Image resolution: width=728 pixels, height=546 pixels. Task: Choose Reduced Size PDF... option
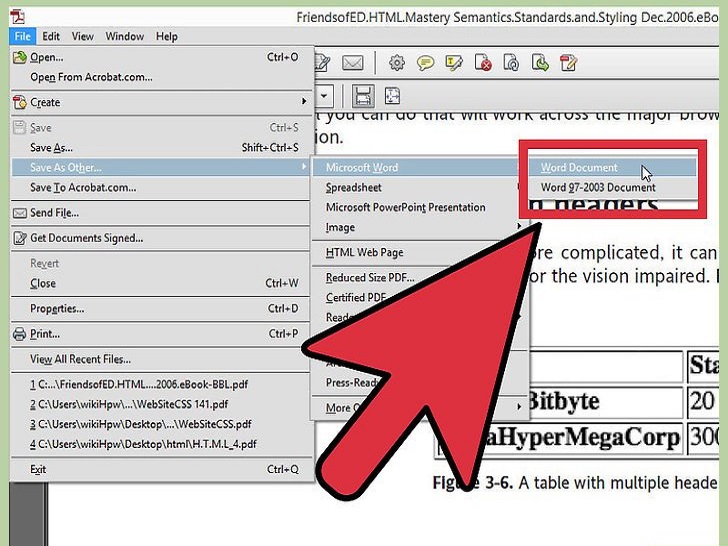(370, 278)
